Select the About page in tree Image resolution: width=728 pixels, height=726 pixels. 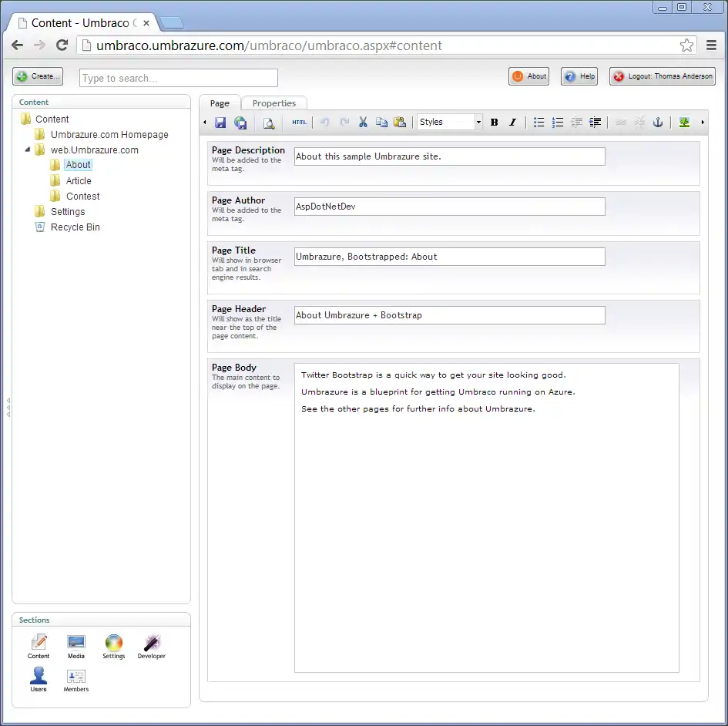(78, 165)
